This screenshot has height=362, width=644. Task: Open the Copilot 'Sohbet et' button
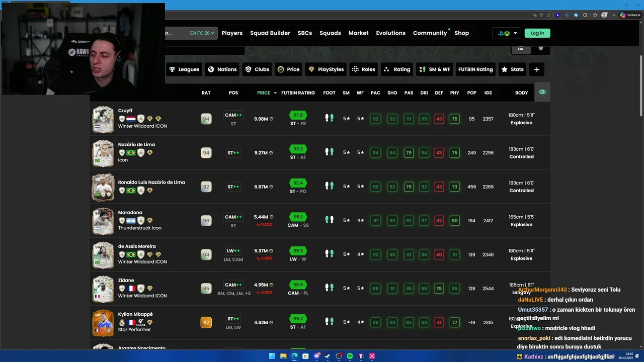point(630,15)
